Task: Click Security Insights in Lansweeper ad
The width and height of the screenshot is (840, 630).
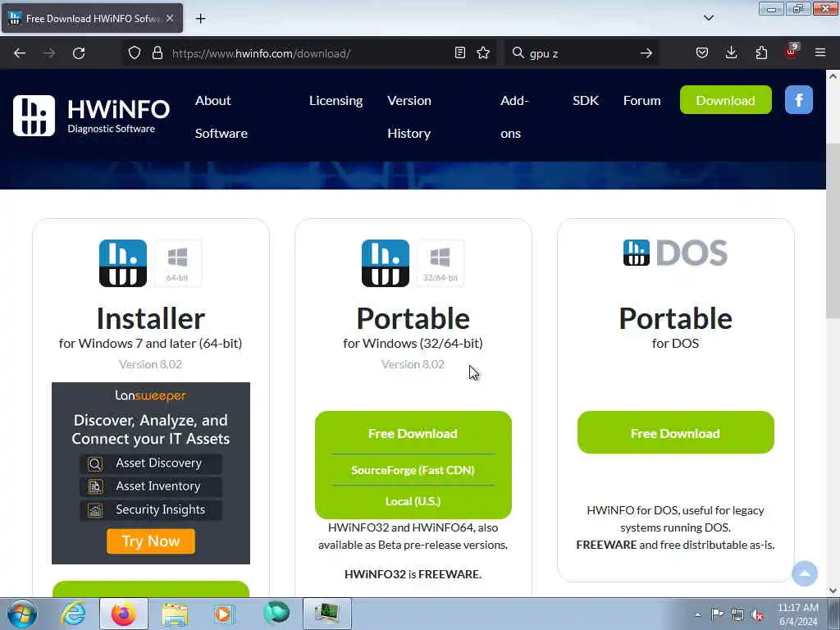Action: pyautogui.click(x=151, y=509)
